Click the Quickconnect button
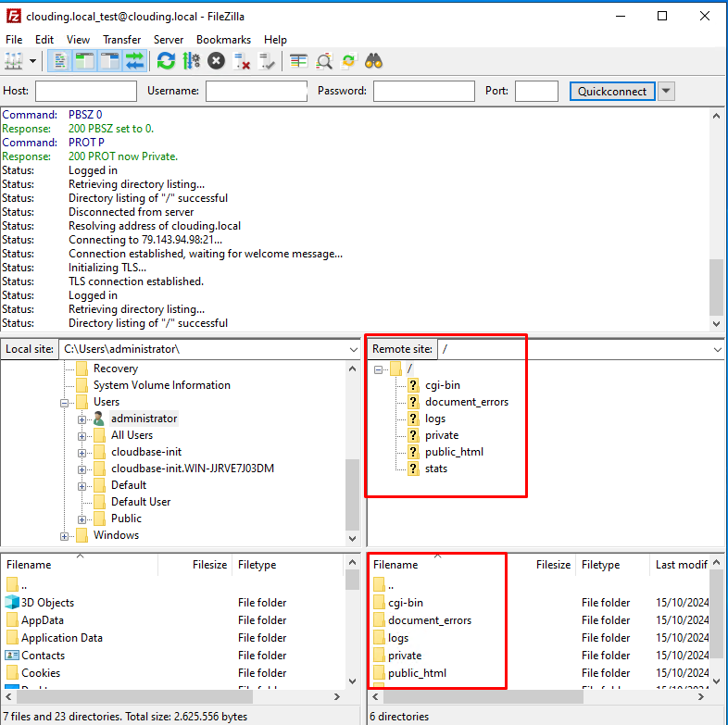The image size is (728, 725). 612,91
